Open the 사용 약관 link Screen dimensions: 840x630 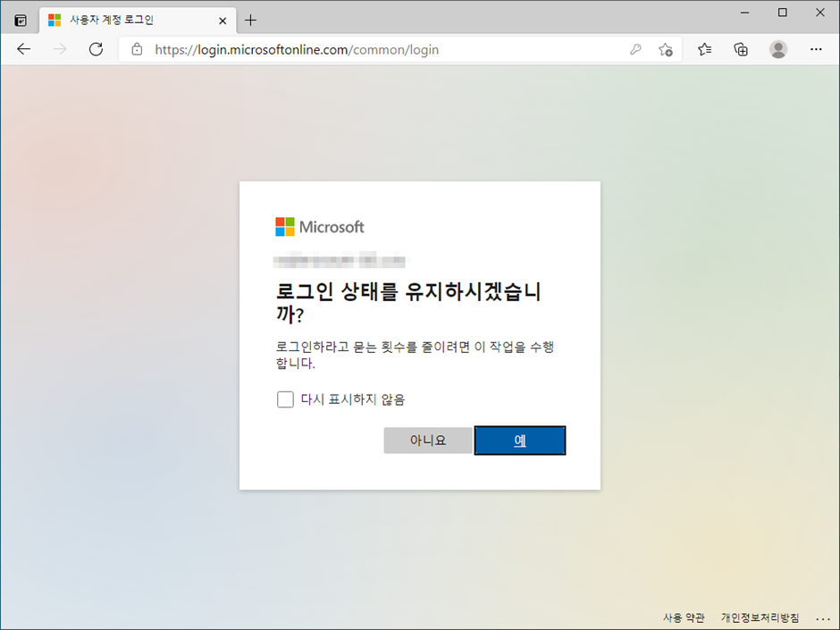(x=684, y=617)
